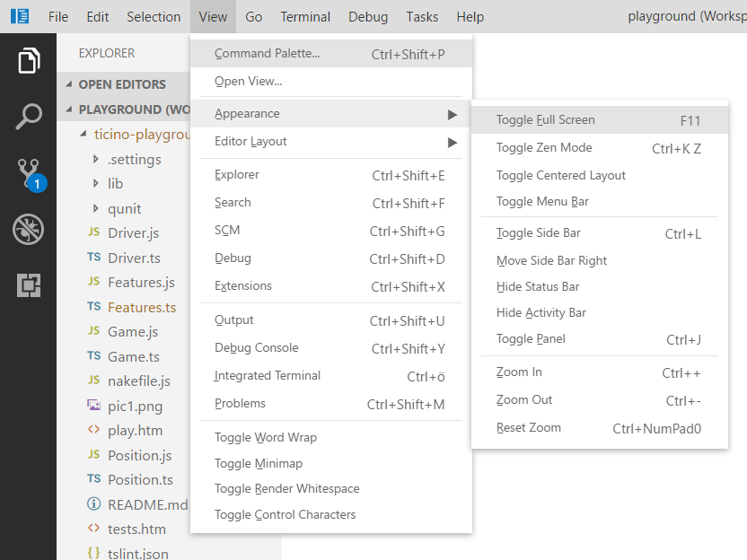Open the Selection menu
This screenshot has width=747, height=560.
[154, 17]
